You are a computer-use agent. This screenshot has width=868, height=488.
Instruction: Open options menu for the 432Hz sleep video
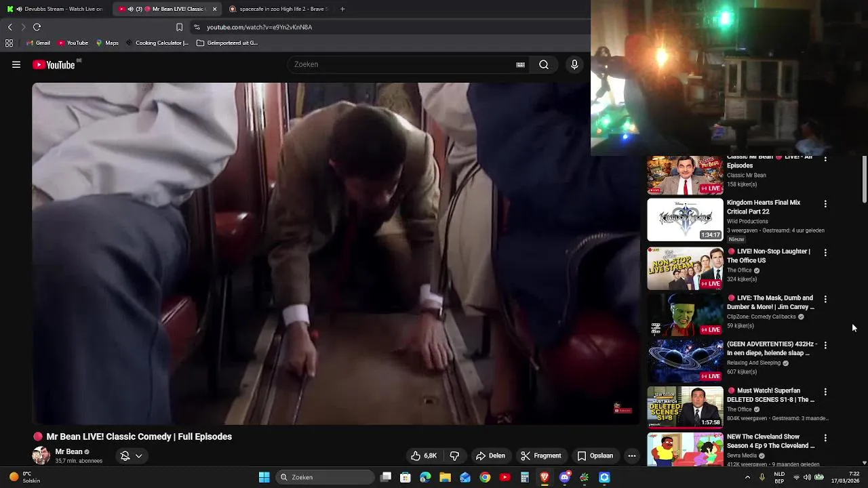tap(825, 345)
